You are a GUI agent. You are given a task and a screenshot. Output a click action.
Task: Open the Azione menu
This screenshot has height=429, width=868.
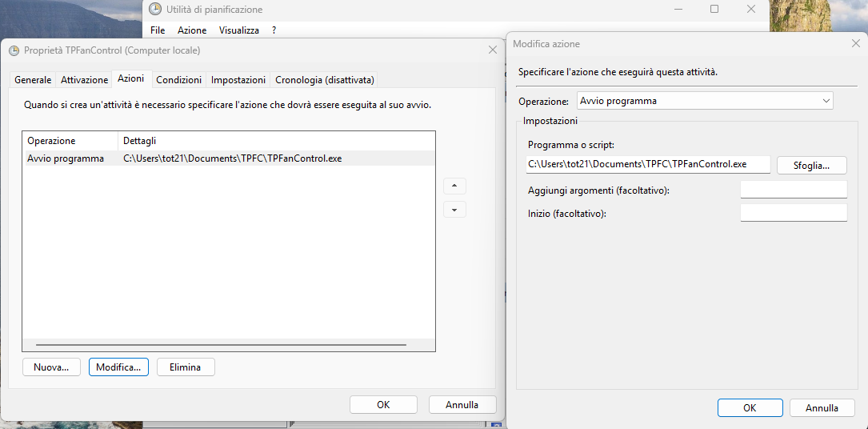pyautogui.click(x=192, y=30)
